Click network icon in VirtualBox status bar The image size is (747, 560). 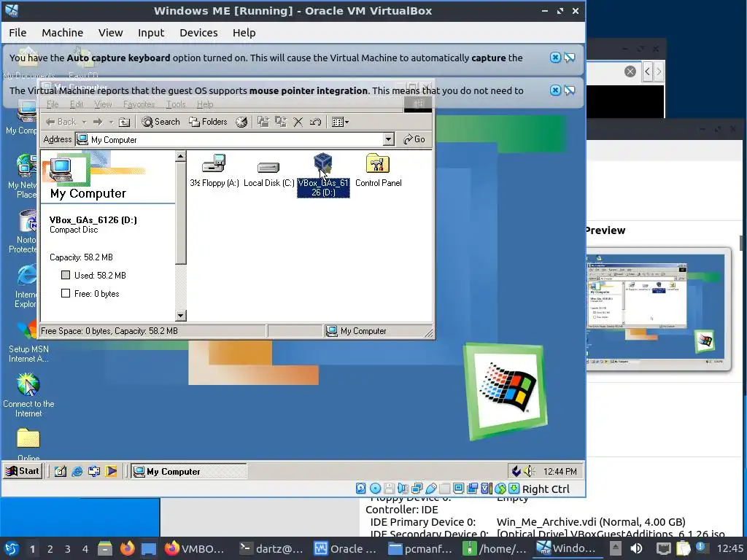point(417,489)
